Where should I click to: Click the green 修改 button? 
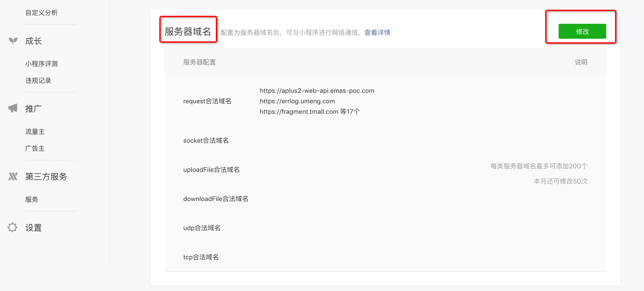[582, 31]
